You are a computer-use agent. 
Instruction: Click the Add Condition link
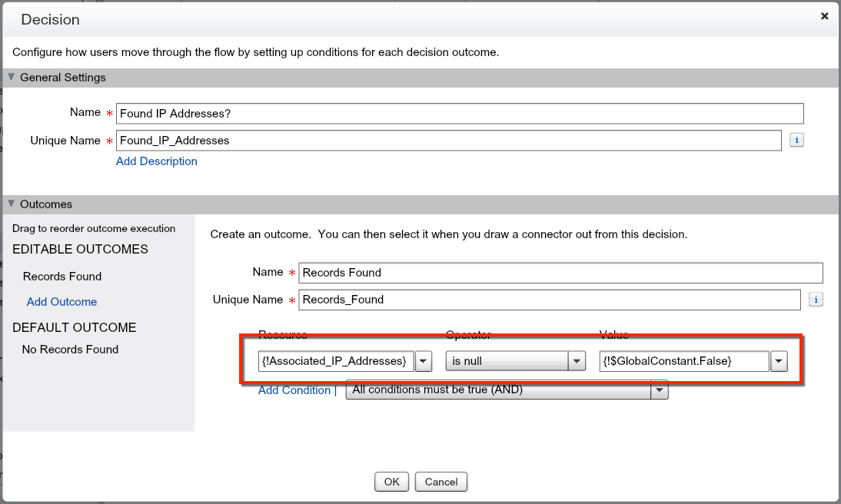pos(294,390)
